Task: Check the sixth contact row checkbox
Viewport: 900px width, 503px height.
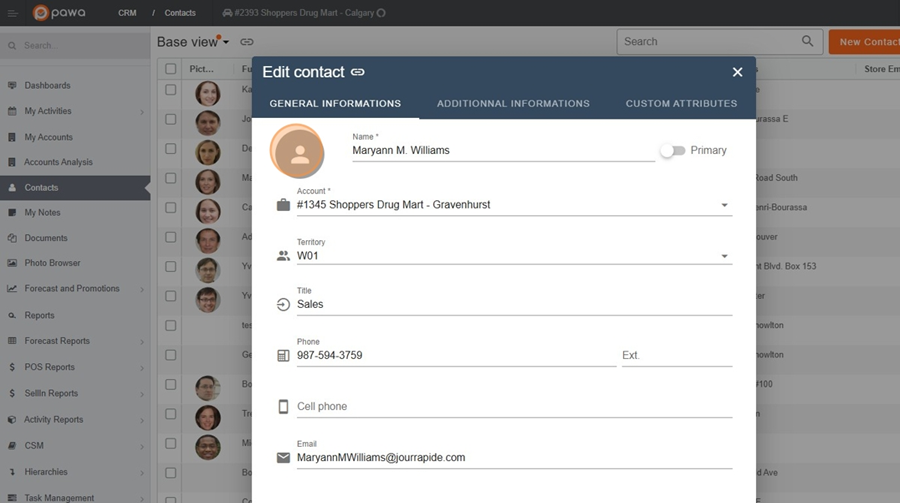Action: (170, 237)
